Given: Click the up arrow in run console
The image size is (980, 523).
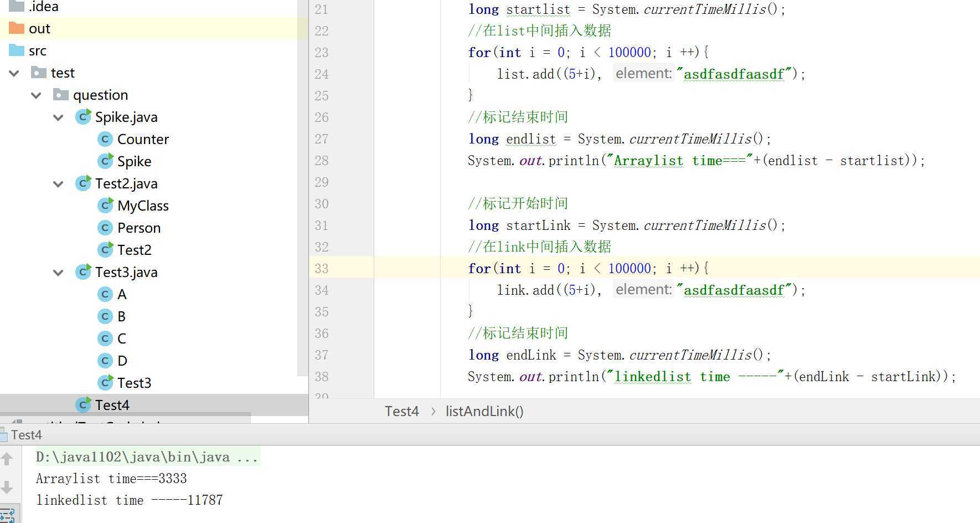Looking at the screenshot, I should [x=7, y=459].
